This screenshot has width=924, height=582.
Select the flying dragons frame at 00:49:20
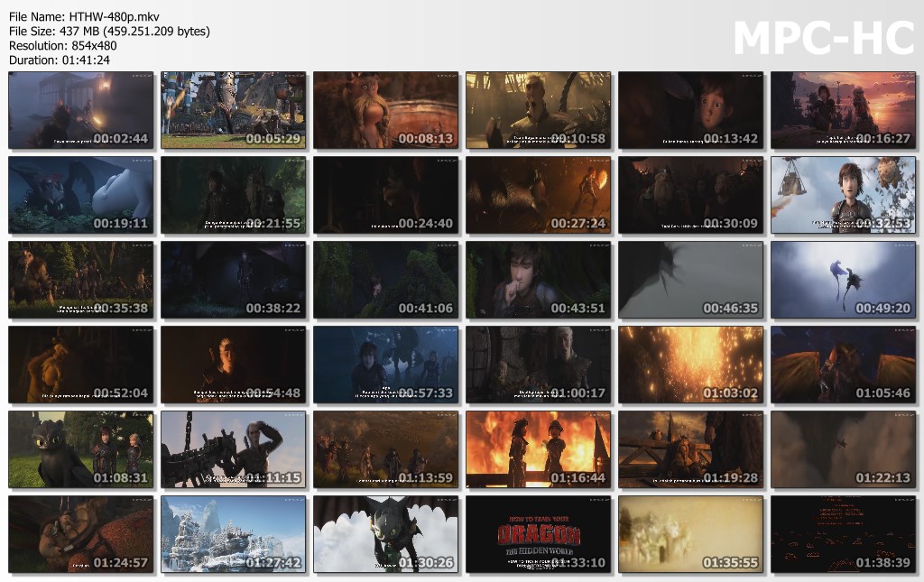[844, 280]
